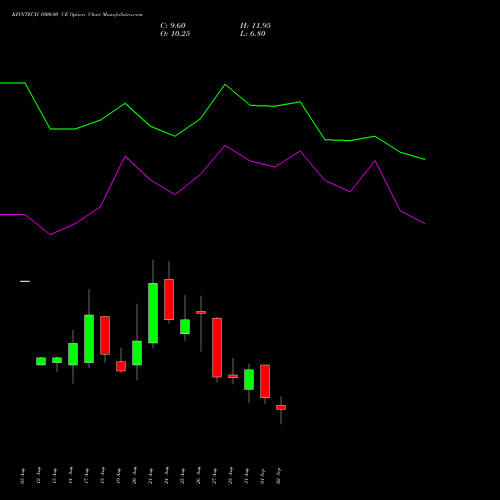This screenshot has width=500, height=500.
Task: Click the green candle above 14 Aug
Action: pyautogui.click(x=73, y=354)
